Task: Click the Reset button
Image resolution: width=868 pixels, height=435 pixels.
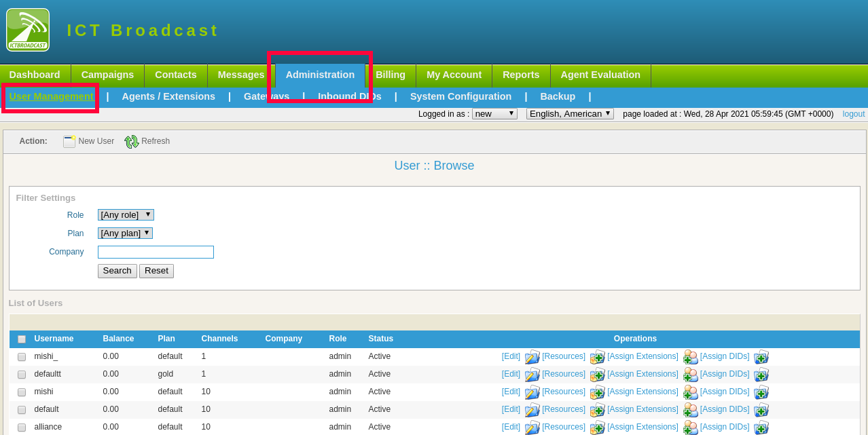Action: point(156,271)
